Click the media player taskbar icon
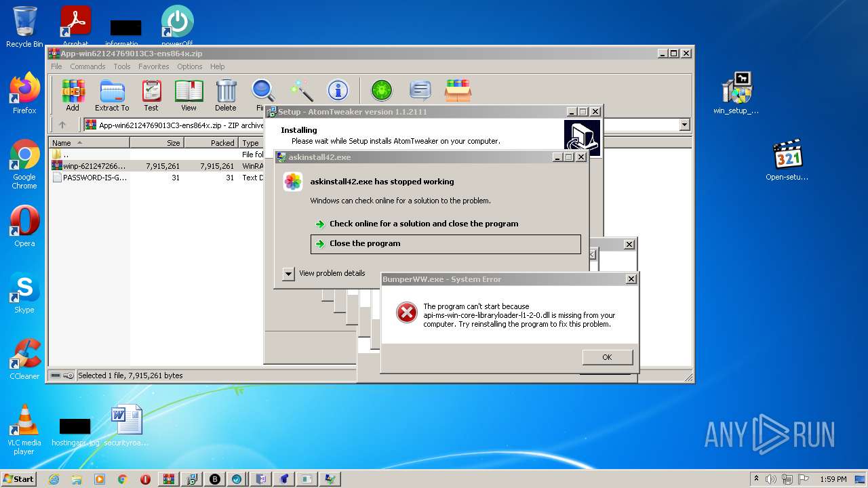The width and height of the screenshot is (868, 488). pos(100,479)
